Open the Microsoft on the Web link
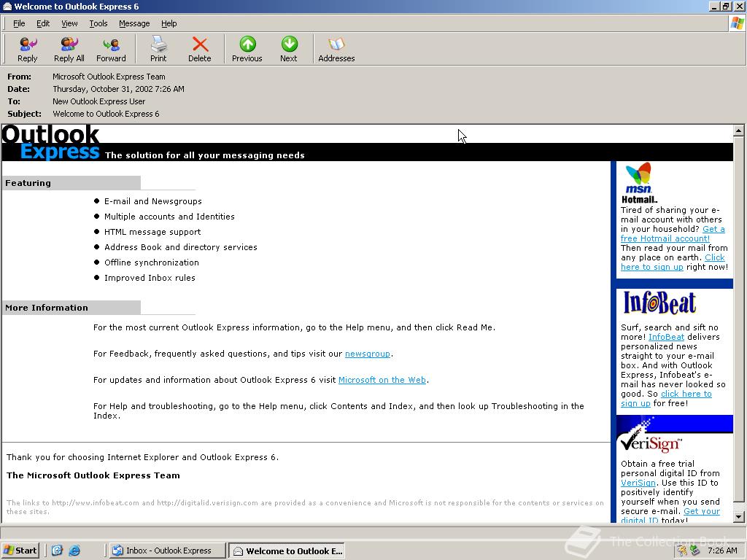Viewport: 747px width, 560px height. [382, 380]
